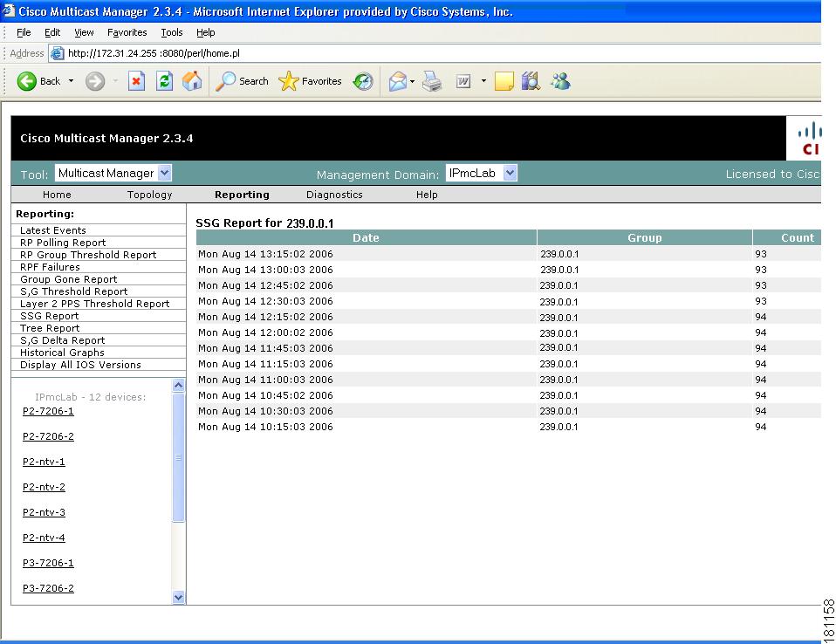Open the SSG Report link
The height and width of the screenshot is (644, 836).
[x=49, y=316]
